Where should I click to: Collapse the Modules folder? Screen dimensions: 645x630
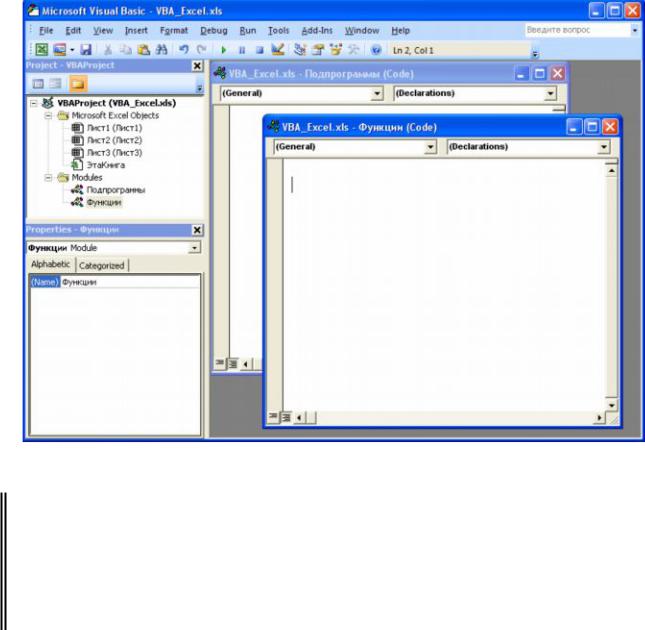click(48, 178)
